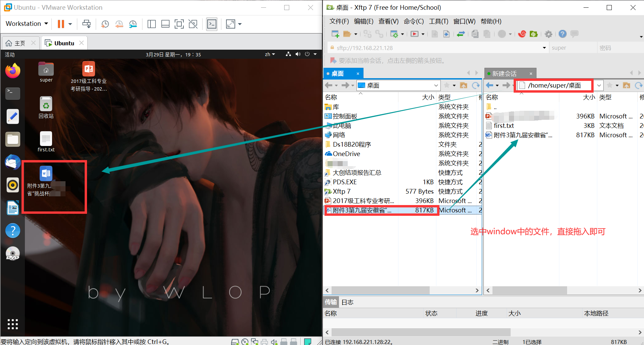Screen dimensions: 644x345
Task: Open Firefox from the Ubuntu dock
Action: click(12, 71)
